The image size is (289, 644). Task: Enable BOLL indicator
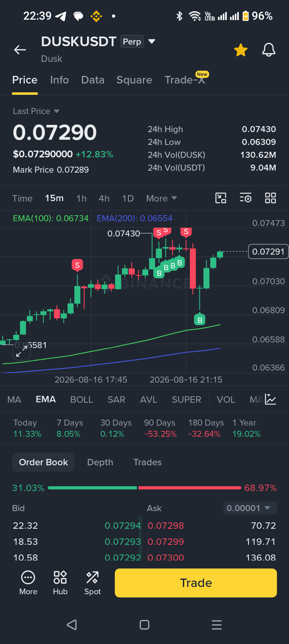pos(81,399)
